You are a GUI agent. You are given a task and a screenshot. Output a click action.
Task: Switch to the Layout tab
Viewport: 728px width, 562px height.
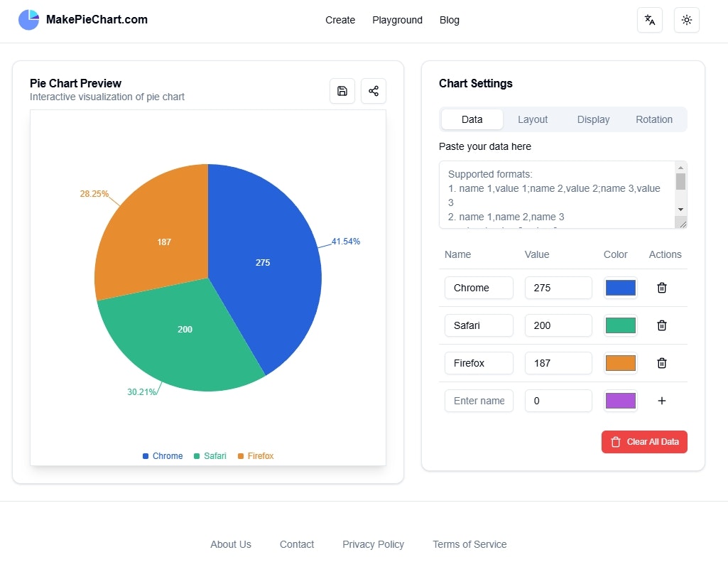click(533, 119)
